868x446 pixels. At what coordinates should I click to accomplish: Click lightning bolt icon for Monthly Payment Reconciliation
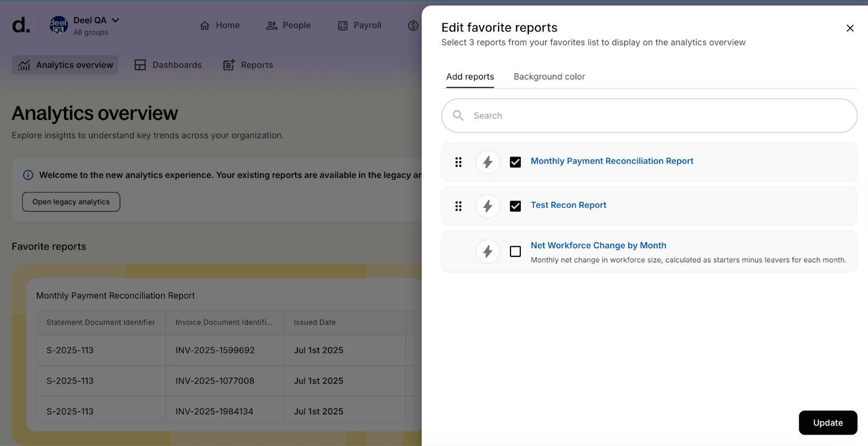pos(488,162)
